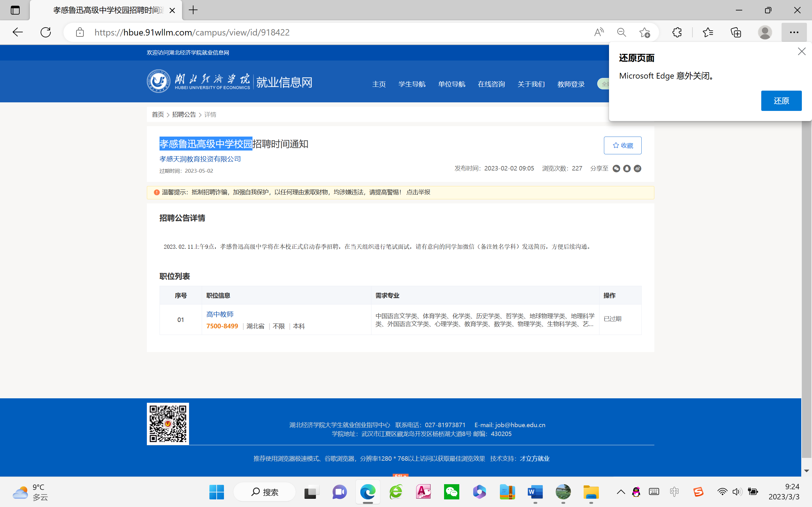Open WeChat from the taskbar
Viewport: 812px width, 507px height.
(x=451, y=492)
